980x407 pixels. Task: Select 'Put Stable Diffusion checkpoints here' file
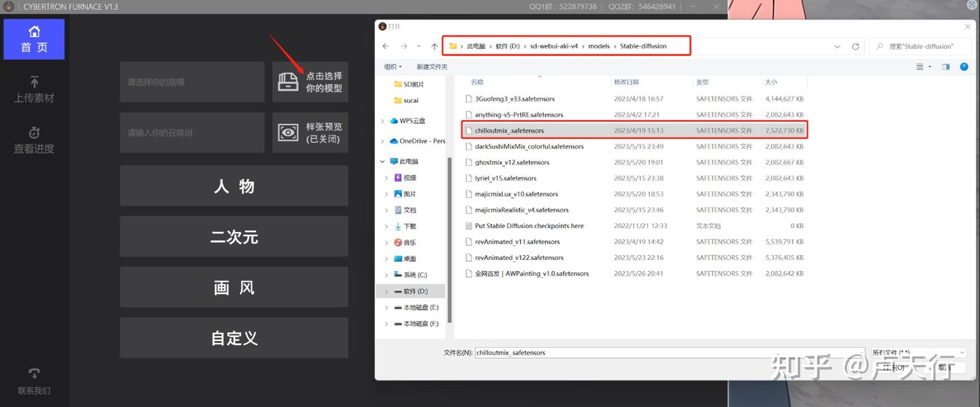634,226
